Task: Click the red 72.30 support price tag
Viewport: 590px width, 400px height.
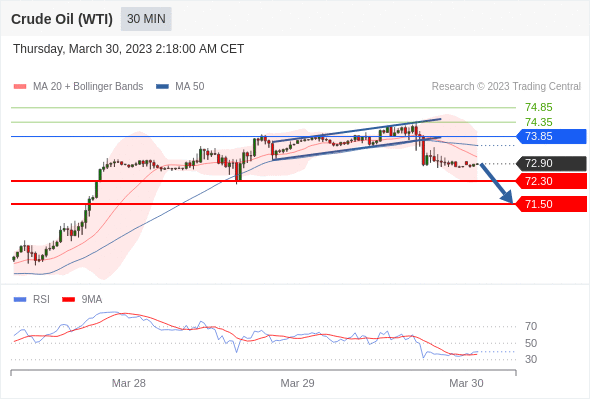Action: pyautogui.click(x=551, y=181)
